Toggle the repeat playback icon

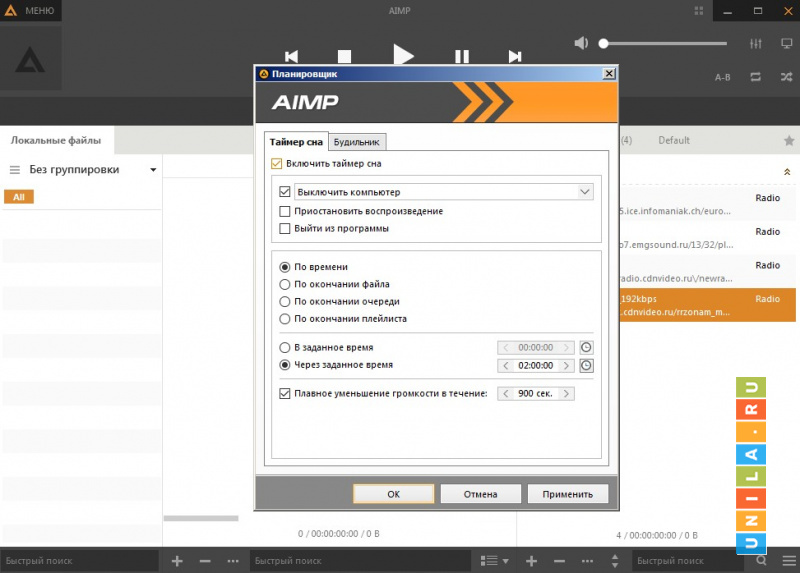[755, 77]
